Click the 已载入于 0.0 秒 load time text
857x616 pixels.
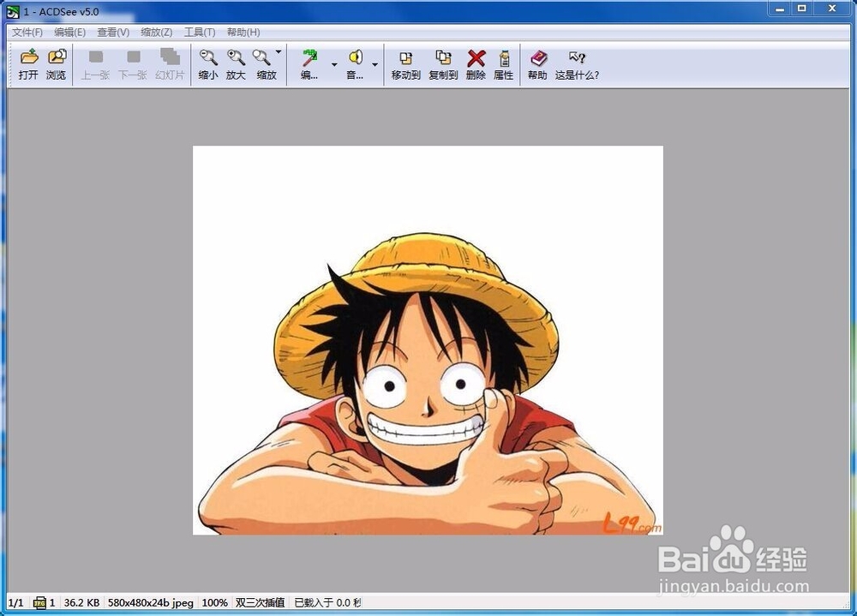pos(327,603)
